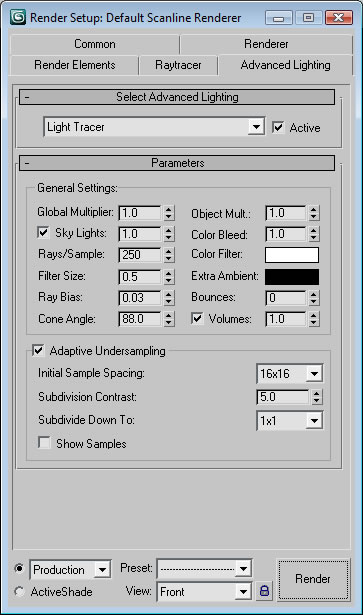Click the Color Bleed spinner arrows

pyautogui.click(x=314, y=234)
